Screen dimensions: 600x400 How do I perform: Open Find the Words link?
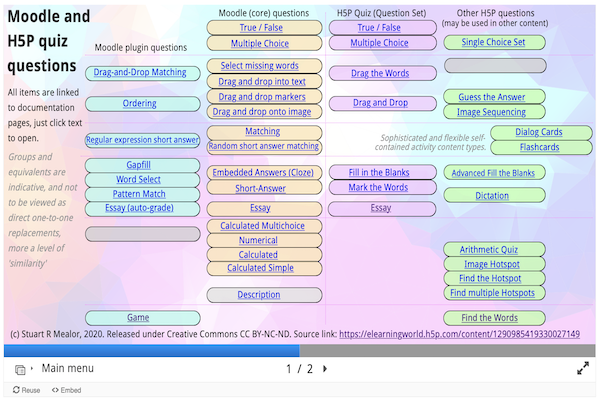489,318
